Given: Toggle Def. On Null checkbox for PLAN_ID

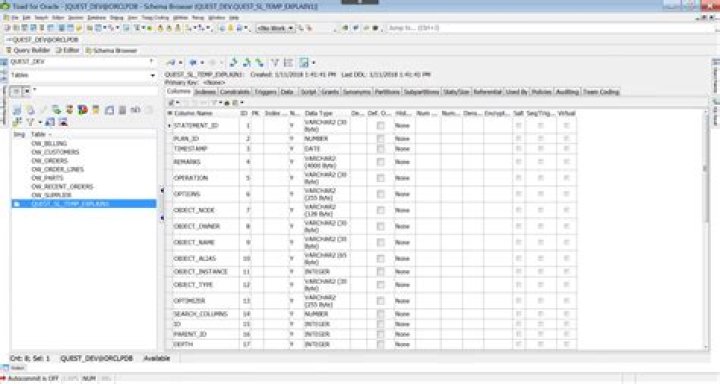Looking at the screenshot, I should click(x=380, y=138).
